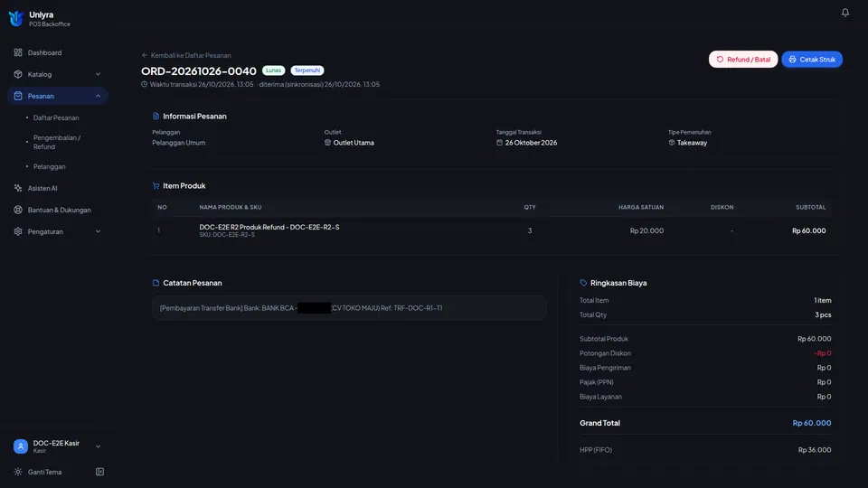Click back arrow icon near Kembali
Screen dimensions: 868x488
tap(145, 55)
